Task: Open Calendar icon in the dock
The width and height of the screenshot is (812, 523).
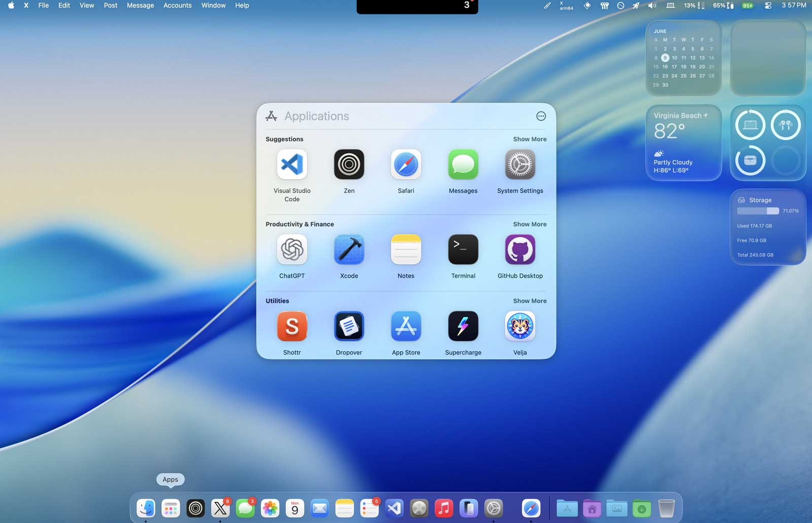Action: coord(295,508)
